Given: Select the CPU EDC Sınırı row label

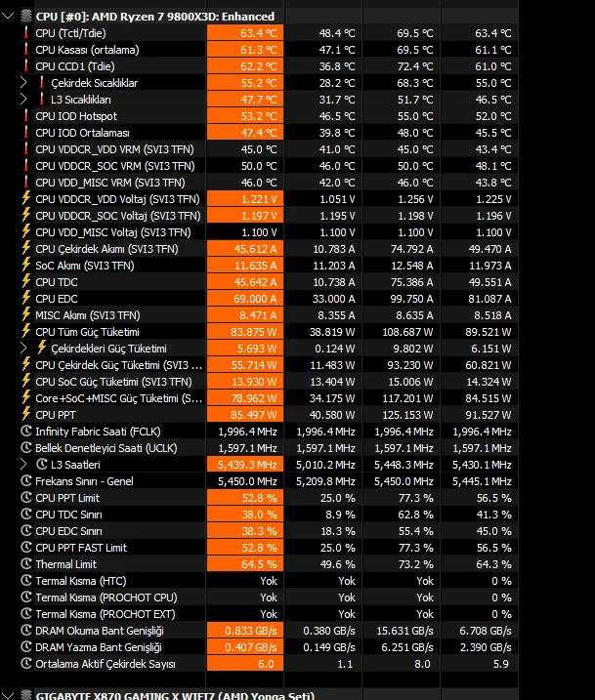Looking at the screenshot, I should 68,531.
